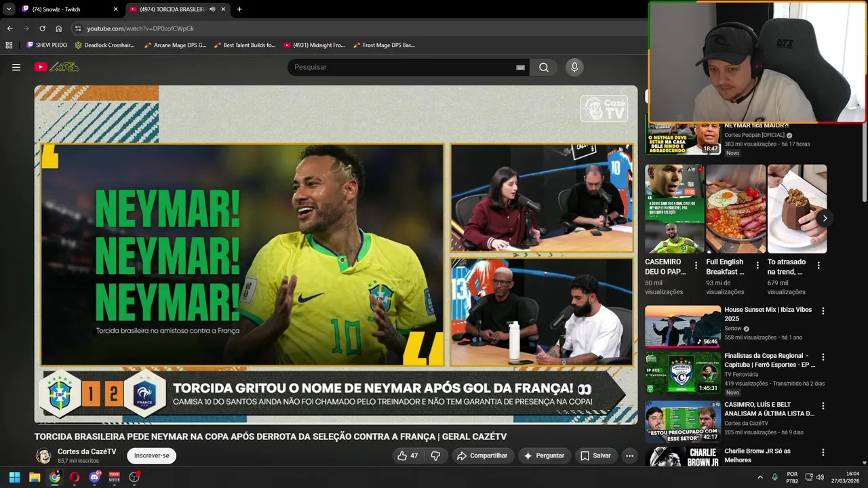Image resolution: width=868 pixels, height=488 pixels.
Task: Open Discord from the taskbar
Action: tap(94, 477)
